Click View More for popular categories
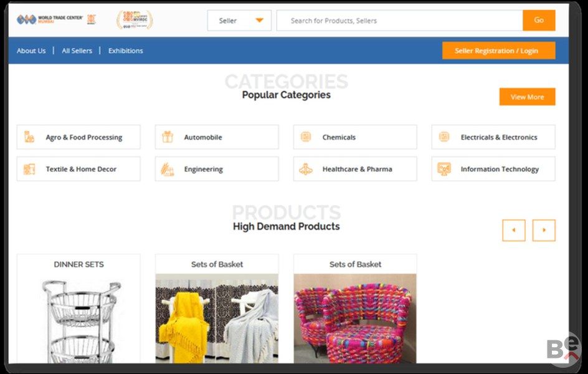Image resolution: width=588 pixels, height=374 pixels. pyautogui.click(x=527, y=97)
